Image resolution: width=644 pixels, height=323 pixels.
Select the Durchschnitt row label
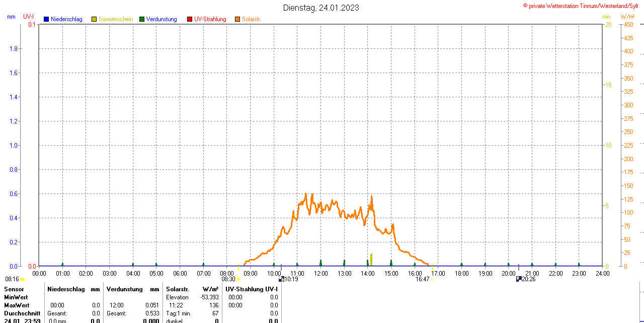[22, 313]
